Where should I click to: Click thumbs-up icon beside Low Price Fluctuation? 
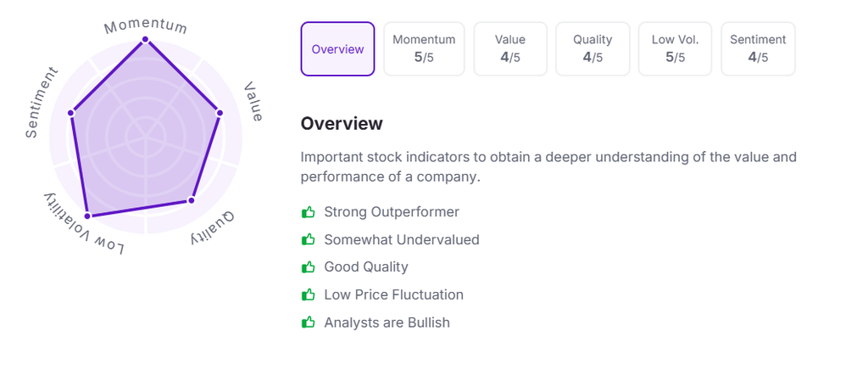pos(309,295)
